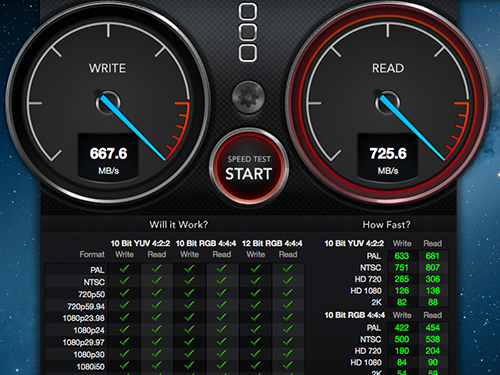
Task: Click the How Fast? header
Action: click(x=386, y=224)
